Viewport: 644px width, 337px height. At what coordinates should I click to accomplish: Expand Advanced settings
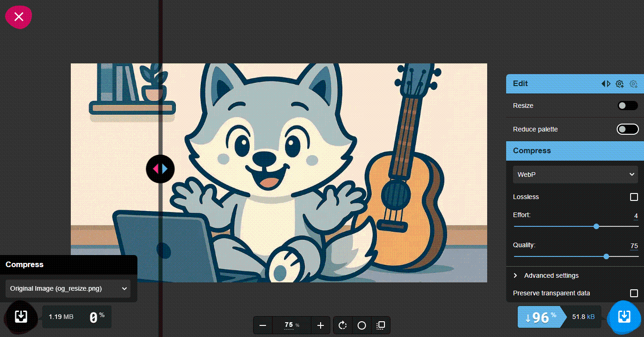click(x=546, y=275)
